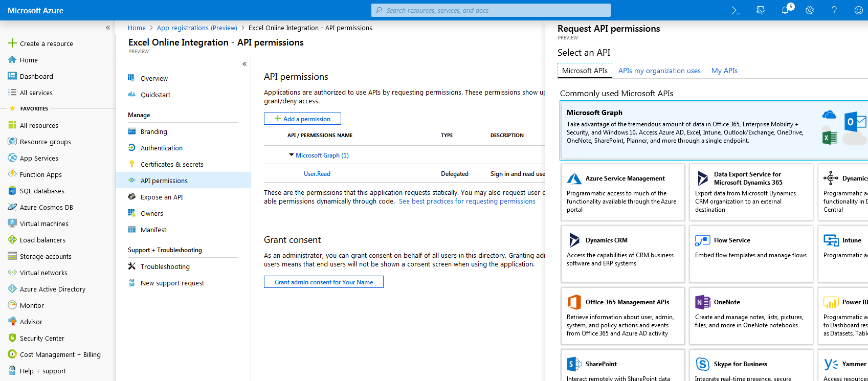Screen dimensions: 868x381
Task: Choose the OneNote API tile
Action: [751, 316]
